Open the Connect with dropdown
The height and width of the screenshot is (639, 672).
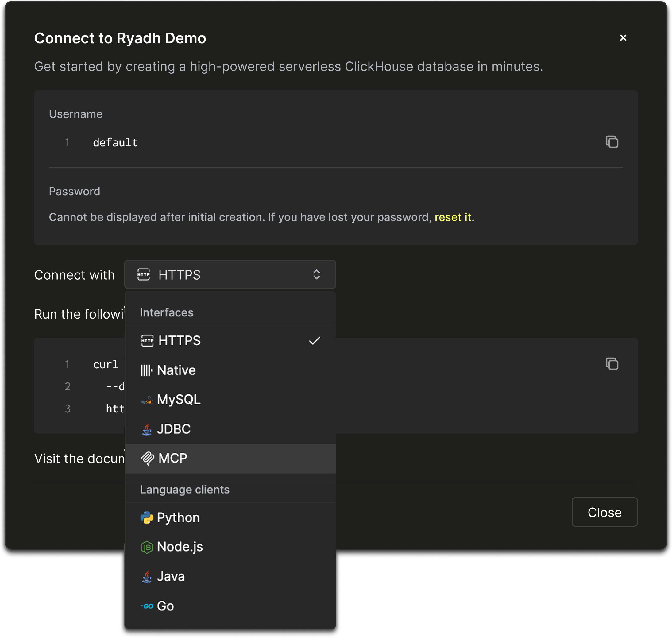coord(230,275)
